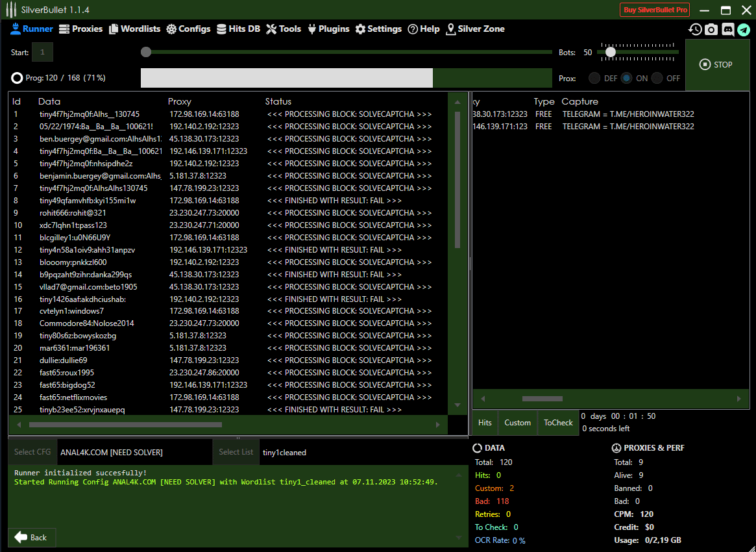Switch to the ToCheck results tab
Screen dimensions: 756x552
pos(558,423)
